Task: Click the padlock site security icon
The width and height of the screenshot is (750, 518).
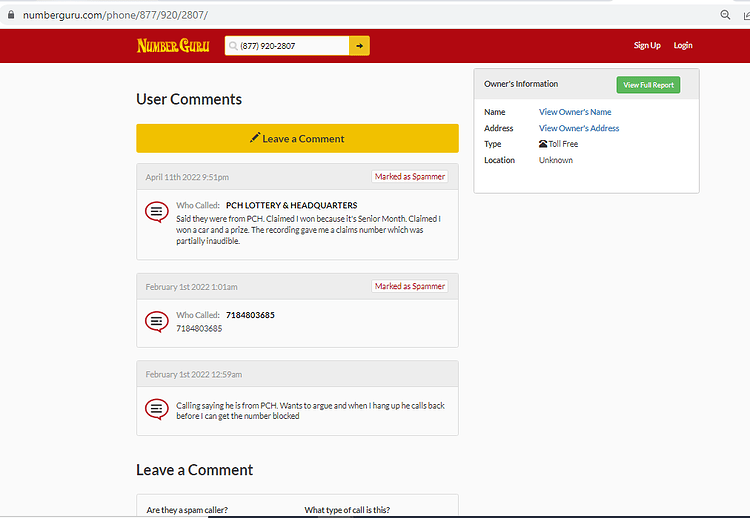Action: (11, 14)
